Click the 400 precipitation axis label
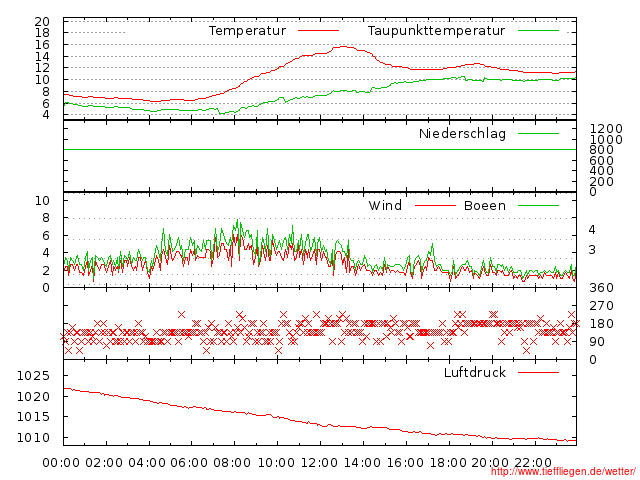 tap(601, 171)
